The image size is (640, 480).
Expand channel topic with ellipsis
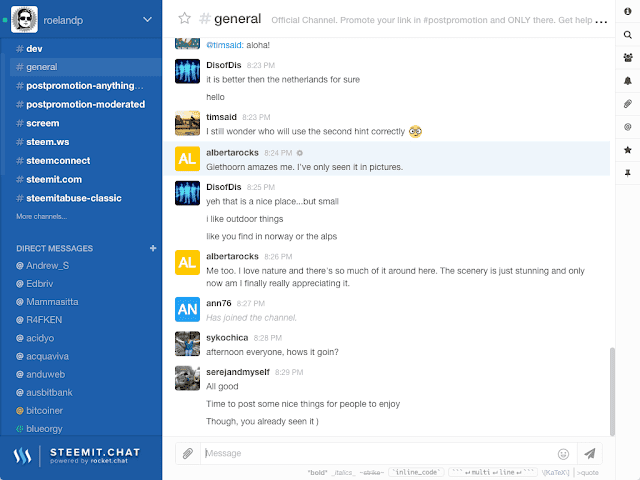(601, 21)
